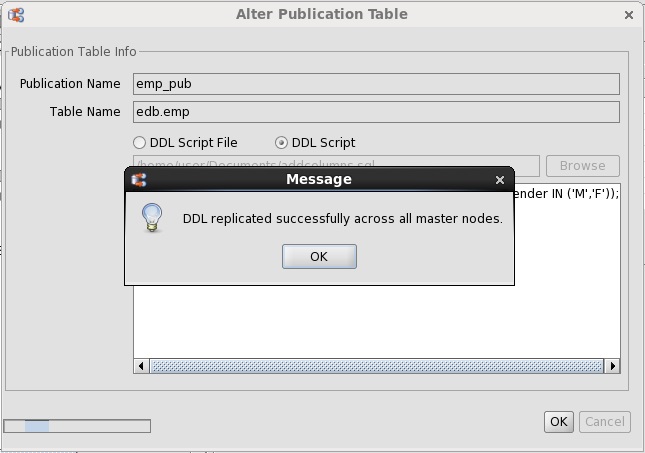Click the horizontal scrollbar thumb
Screen dimensions: 645x453
376,366
